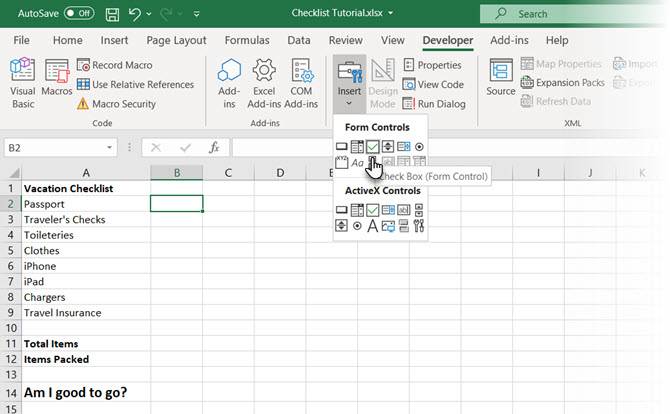Click the Record Macro button
Screen dimensions: 670x414
tap(113, 65)
